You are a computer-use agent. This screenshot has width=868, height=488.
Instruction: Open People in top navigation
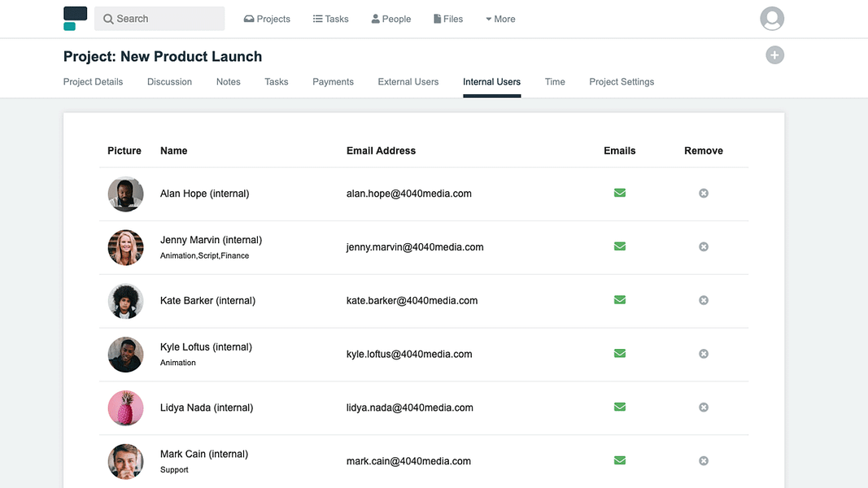[390, 19]
